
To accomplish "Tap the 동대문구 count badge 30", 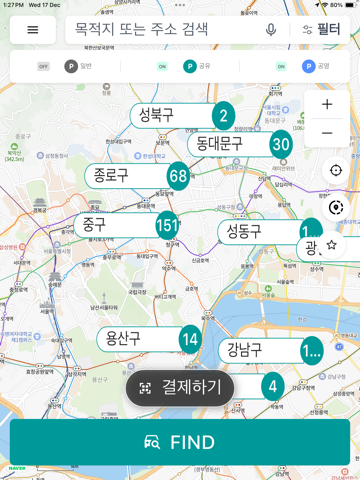I will tap(281, 144).
